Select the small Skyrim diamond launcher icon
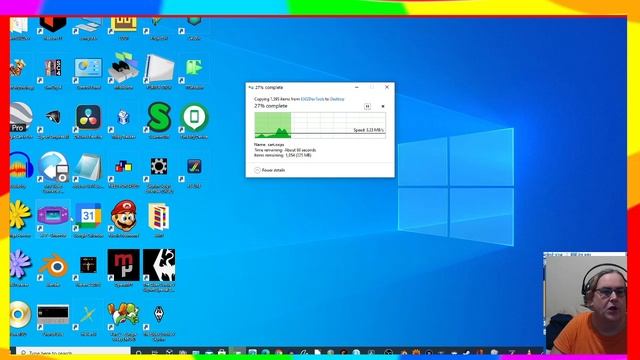 click(x=159, y=314)
